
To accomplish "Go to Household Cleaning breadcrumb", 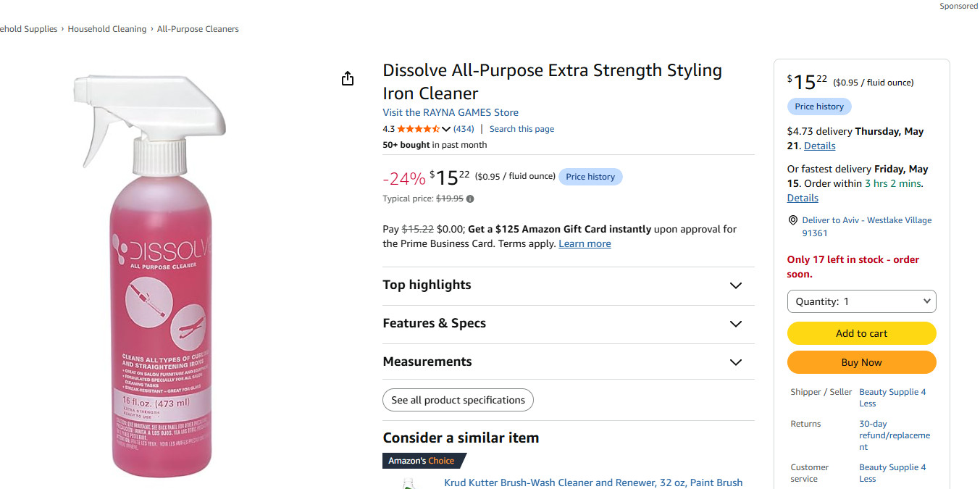I will click(107, 29).
